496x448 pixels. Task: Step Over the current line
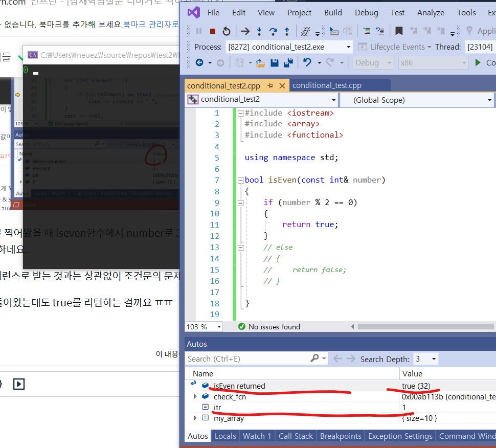point(273,31)
